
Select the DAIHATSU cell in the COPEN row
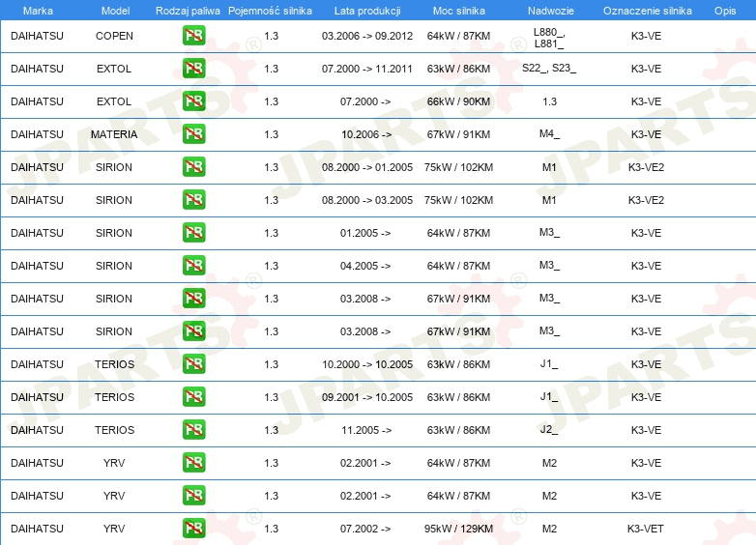[x=37, y=36]
